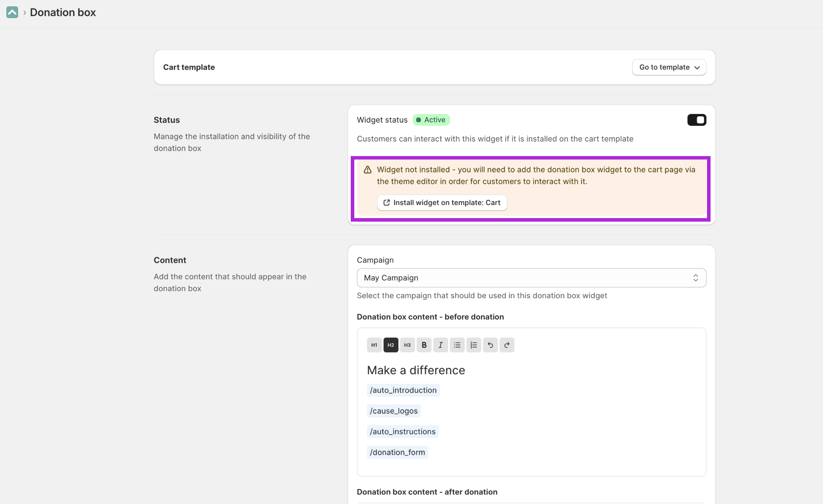823x504 pixels.
Task: Disable the widget status toggle
Action: tap(696, 120)
